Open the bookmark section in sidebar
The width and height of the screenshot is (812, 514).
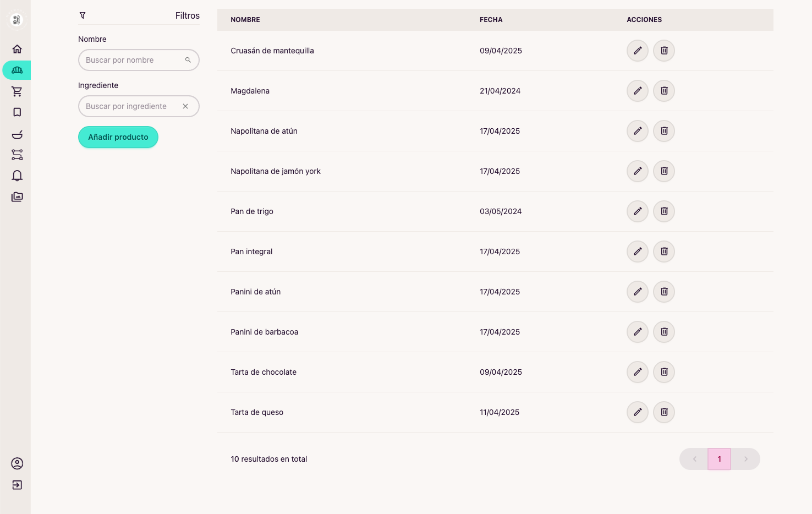pos(17,112)
